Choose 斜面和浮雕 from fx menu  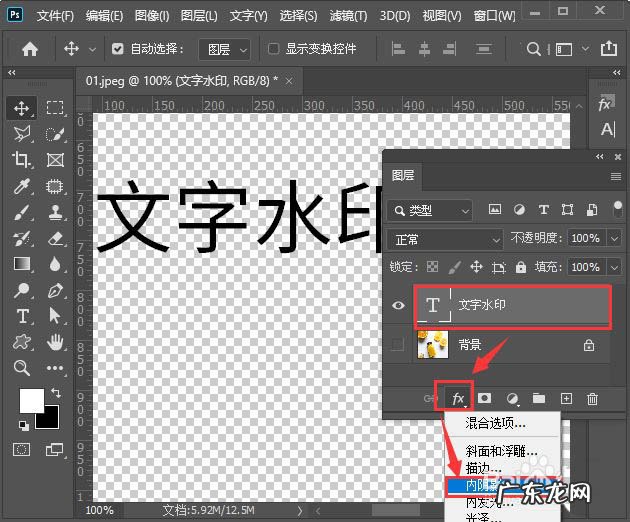[501, 451]
